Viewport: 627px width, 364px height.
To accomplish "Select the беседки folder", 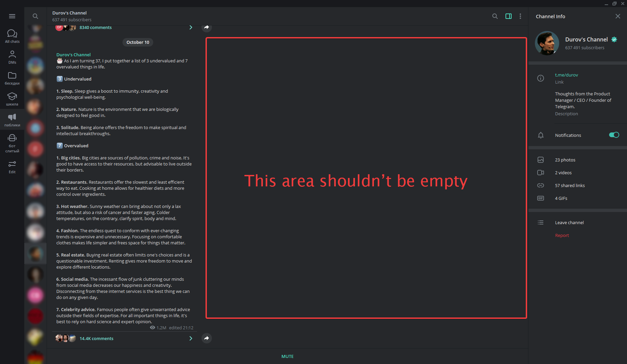I will 12,78.
